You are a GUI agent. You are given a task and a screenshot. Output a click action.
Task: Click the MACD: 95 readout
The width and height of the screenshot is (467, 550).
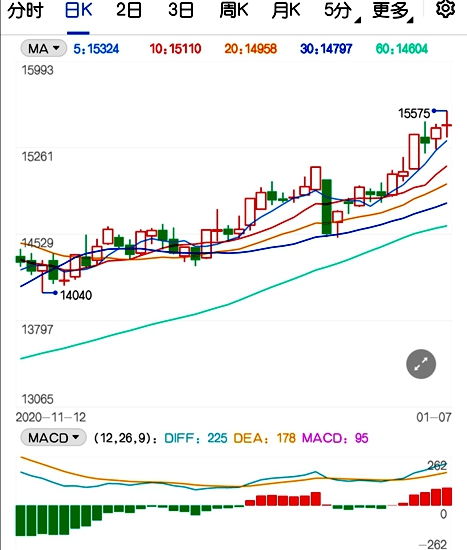pyautogui.click(x=335, y=438)
